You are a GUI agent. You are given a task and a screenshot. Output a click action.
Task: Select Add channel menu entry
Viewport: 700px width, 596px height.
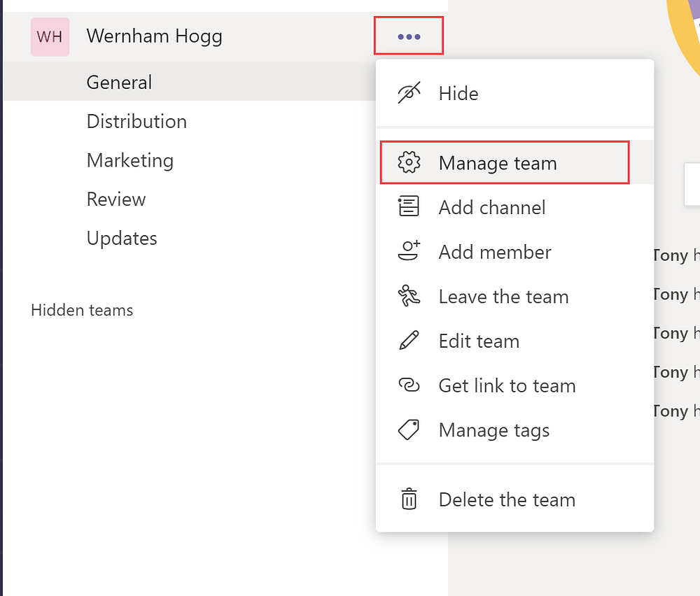click(x=514, y=207)
